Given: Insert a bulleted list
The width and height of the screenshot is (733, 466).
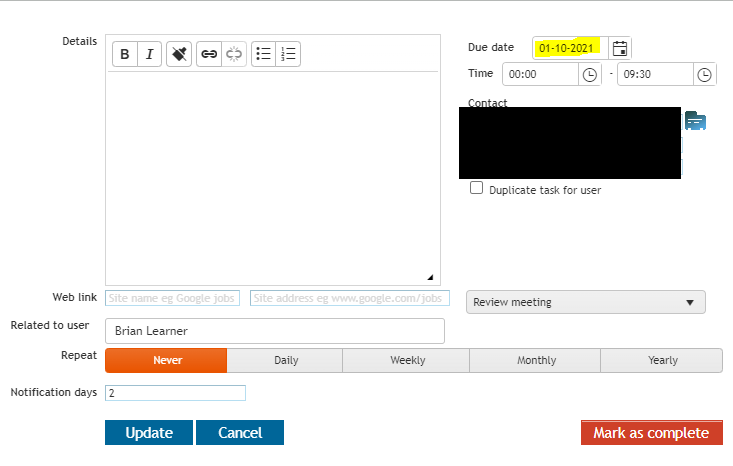Looking at the screenshot, I should pos(264,54).
